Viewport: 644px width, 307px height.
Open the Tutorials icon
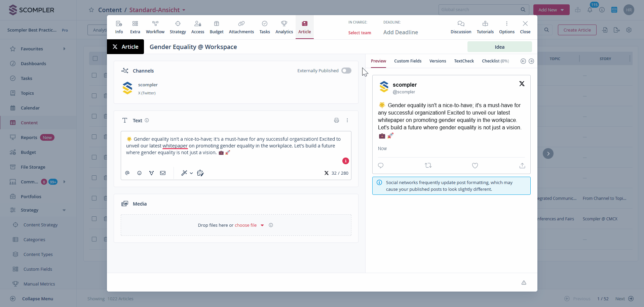[x=485, y=27]
